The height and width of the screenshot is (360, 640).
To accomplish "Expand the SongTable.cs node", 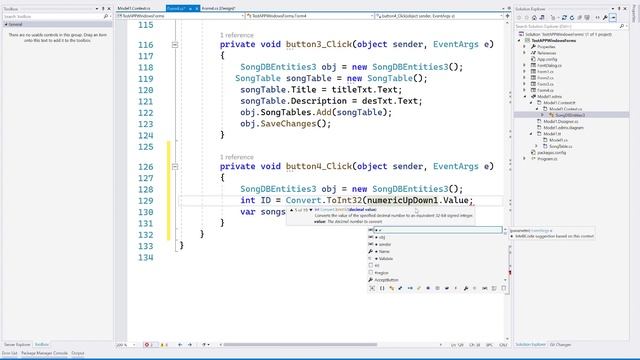I will (x=537, y=146).
